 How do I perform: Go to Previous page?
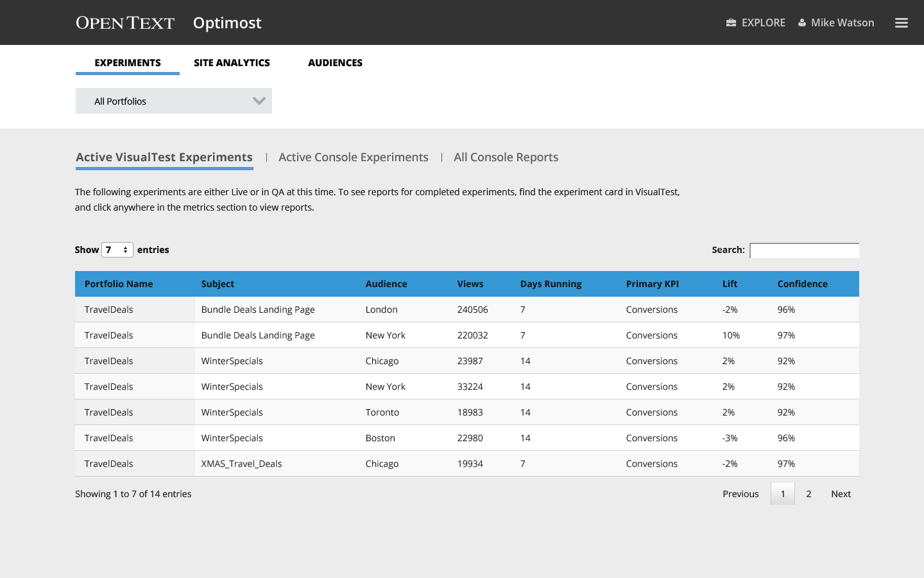(740, 494)
